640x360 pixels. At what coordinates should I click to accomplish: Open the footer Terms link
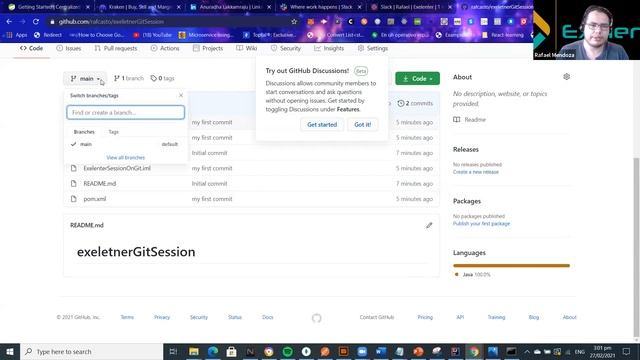tap(127, 317)
